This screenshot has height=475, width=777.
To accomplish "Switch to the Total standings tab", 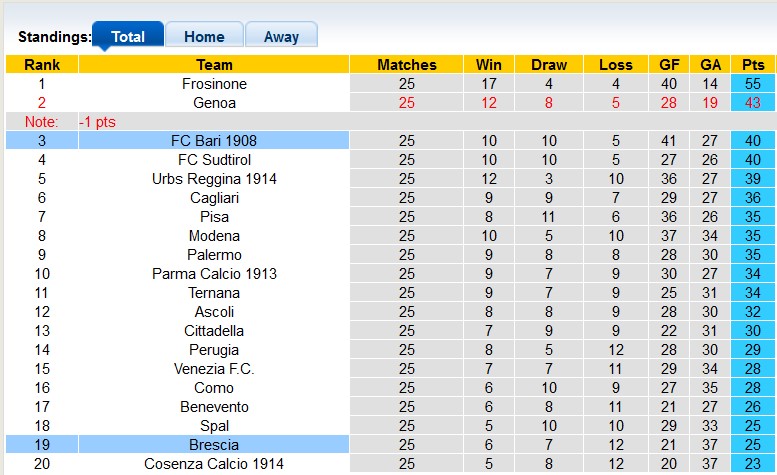I will pyautogui.click(x=127, y=37).
